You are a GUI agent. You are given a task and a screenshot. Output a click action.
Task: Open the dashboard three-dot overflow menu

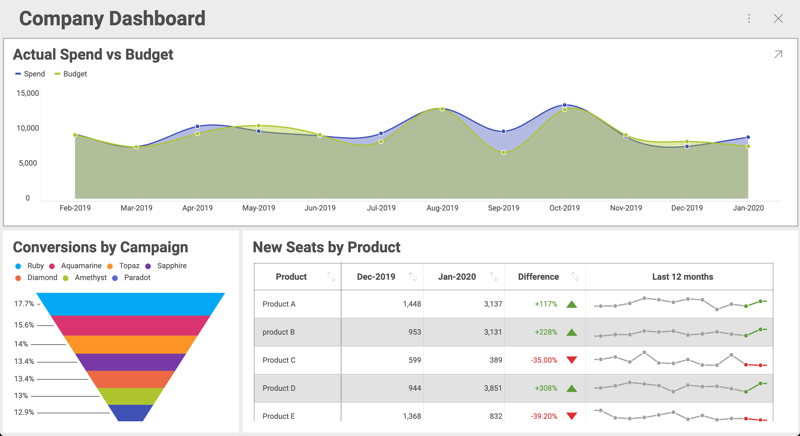point(749,18)
